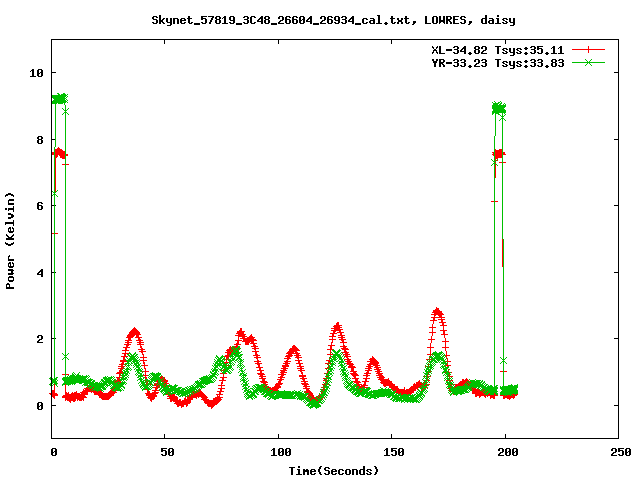The width and height of the screenshot is (640, 480).
Task: Click the 2 tick label on y-axis
Action: (x=39, y=339)
